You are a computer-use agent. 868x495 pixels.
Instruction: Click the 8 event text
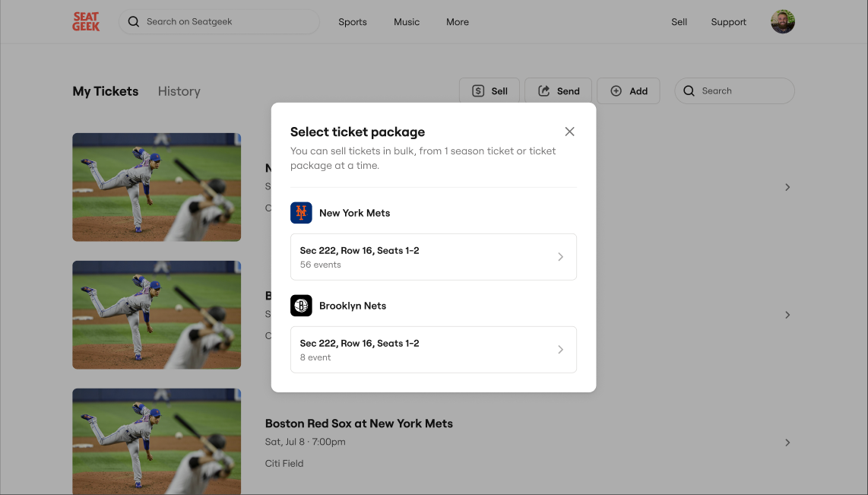[x=315, y=357]
